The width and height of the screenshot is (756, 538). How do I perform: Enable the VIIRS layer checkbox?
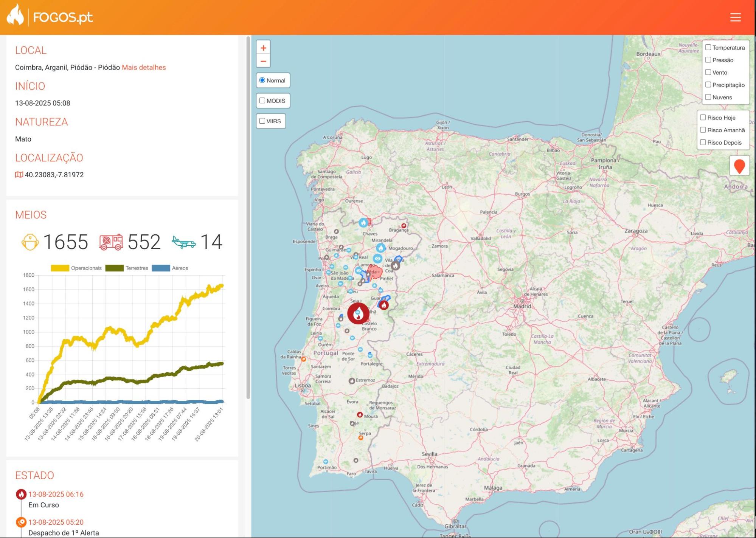[x=262, y=121]
